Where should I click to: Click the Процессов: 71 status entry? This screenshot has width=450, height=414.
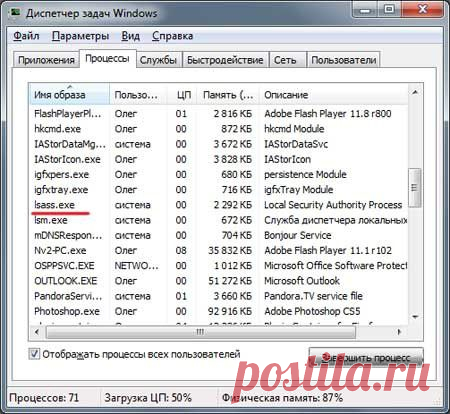tap(44, 398)
